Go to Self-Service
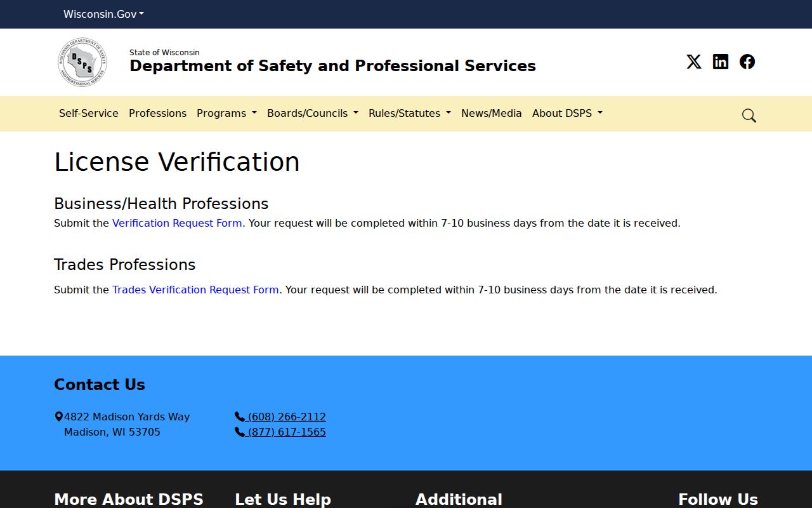 point(89,113)
